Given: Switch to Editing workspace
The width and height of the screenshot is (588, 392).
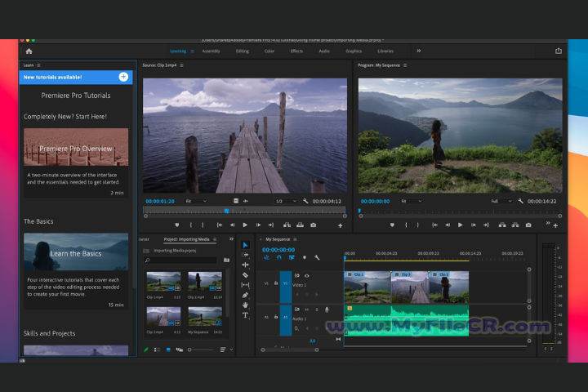Looking at the screenshot, I should (x=243, y=51).
